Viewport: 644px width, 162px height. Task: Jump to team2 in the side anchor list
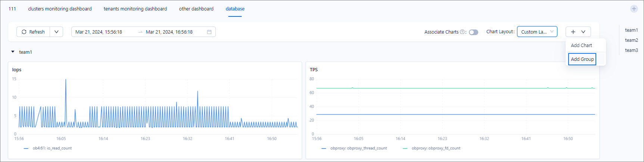[631, 40]
